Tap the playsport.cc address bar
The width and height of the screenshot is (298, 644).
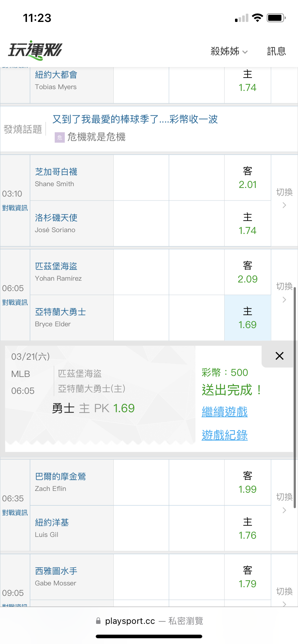pyautogui.click(x=149, y=621)
